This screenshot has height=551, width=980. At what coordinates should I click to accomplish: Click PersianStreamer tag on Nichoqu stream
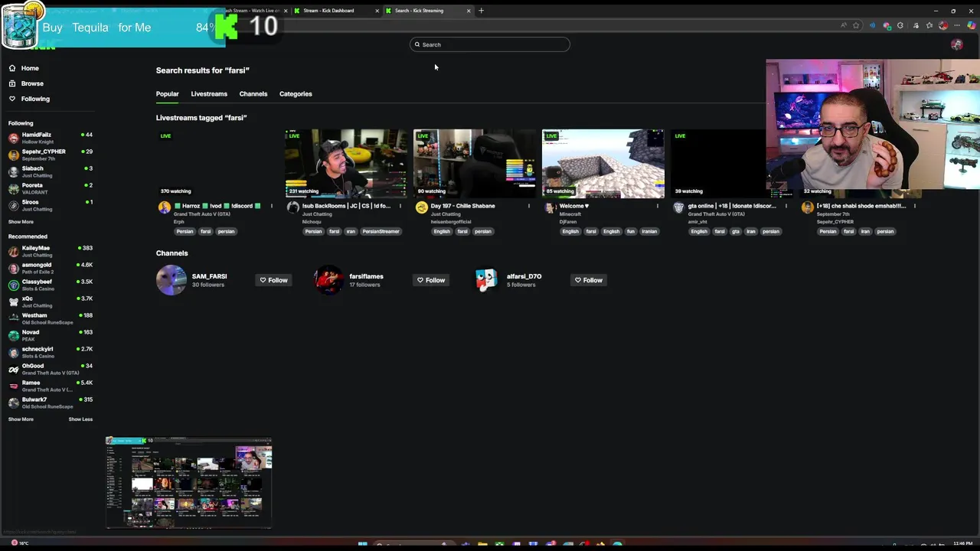point(381,231)
